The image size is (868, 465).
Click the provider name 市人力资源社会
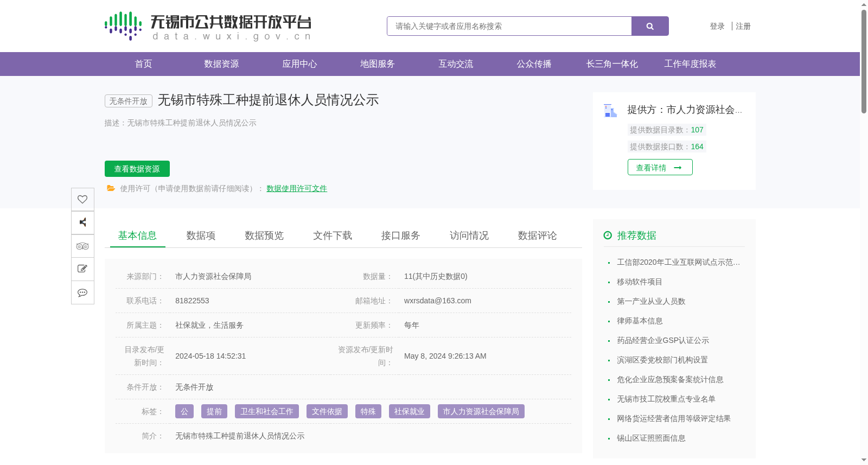[704, 110]
